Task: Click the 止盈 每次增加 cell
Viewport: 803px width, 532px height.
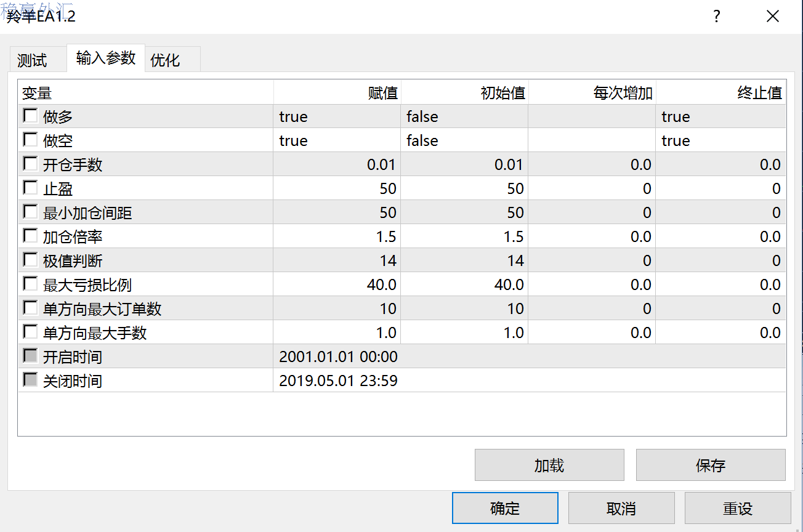Action: click(x=592, y=188)
